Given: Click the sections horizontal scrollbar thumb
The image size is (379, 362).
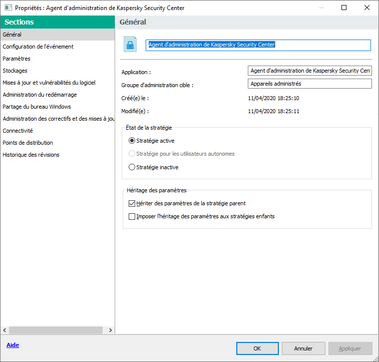Looking at the screenshot, I should tap(56, 330).
